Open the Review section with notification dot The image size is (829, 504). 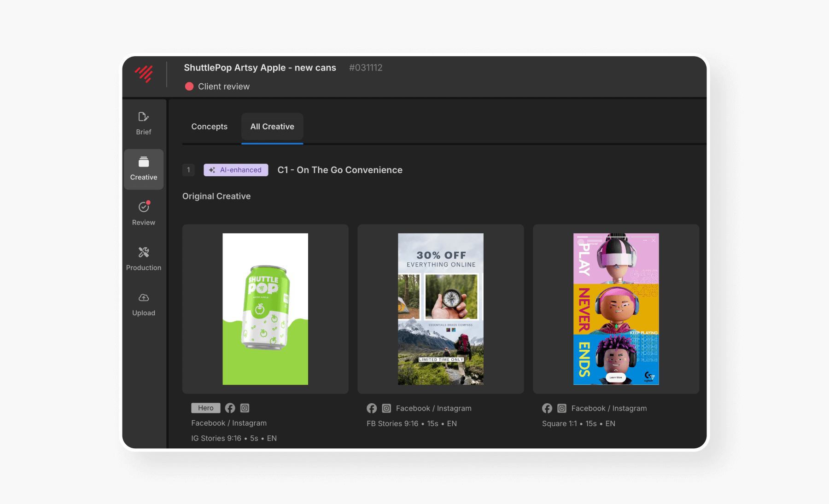click(x=144, y=214)
